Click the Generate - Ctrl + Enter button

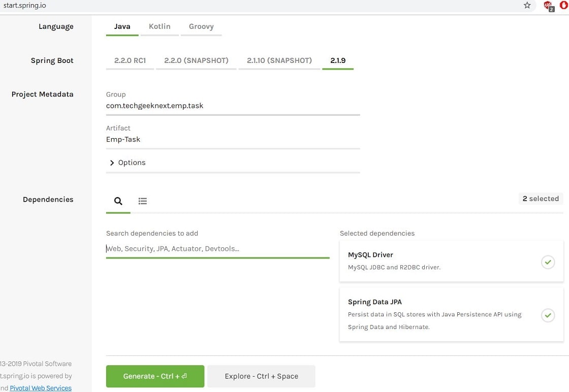point(155,376)
